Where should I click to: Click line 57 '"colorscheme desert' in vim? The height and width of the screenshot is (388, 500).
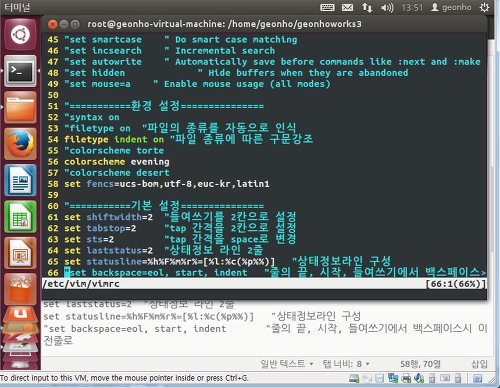coord(117,173)
